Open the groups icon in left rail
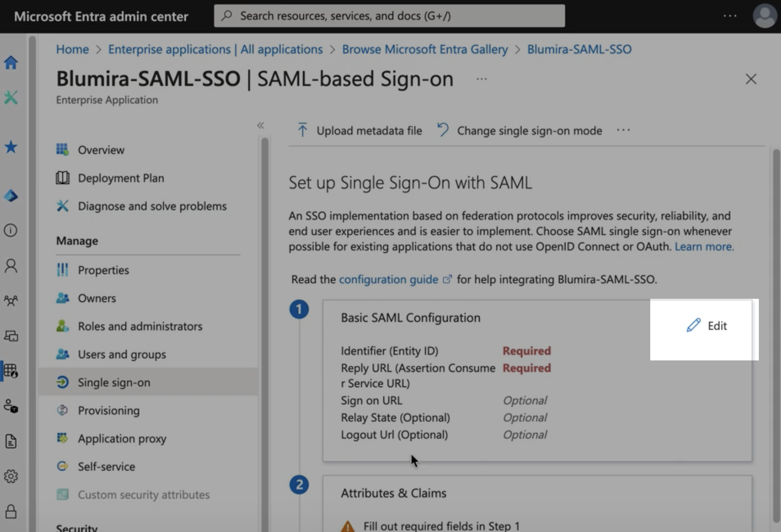Viewport: 781px width, 532px height. [x=11, y=301]
